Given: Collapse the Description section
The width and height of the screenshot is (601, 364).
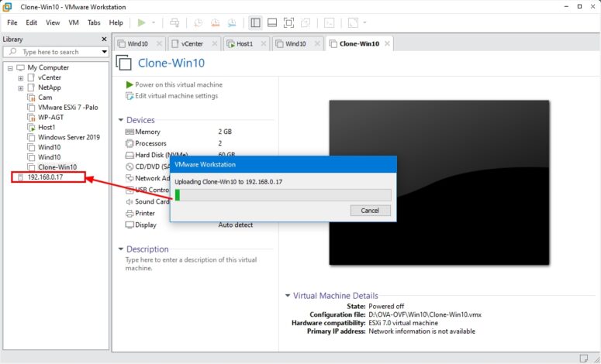Looking at the screenshot, I should click(121, 249).
